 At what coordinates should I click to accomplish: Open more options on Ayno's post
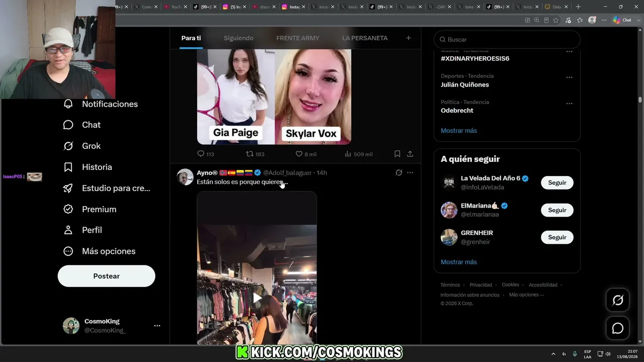coord(410,172)
